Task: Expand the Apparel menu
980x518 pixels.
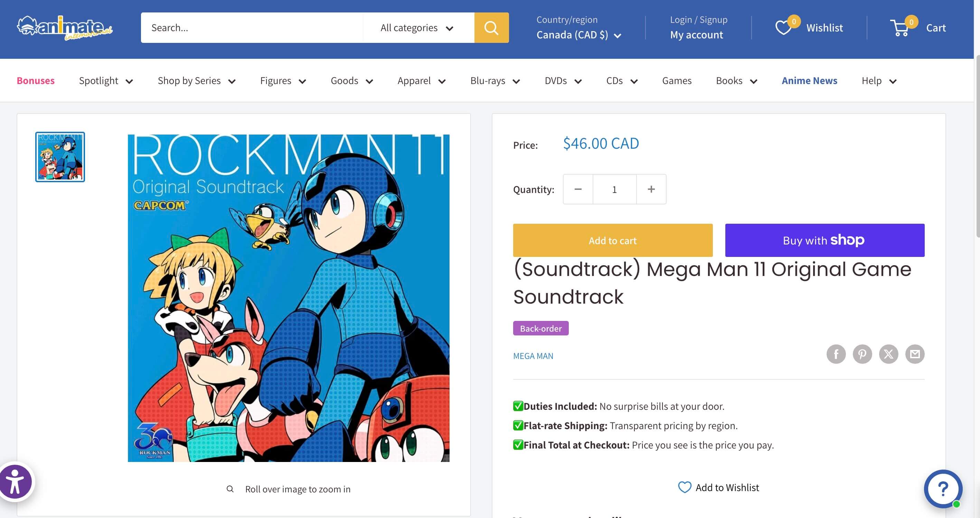Action: (422, 81)
